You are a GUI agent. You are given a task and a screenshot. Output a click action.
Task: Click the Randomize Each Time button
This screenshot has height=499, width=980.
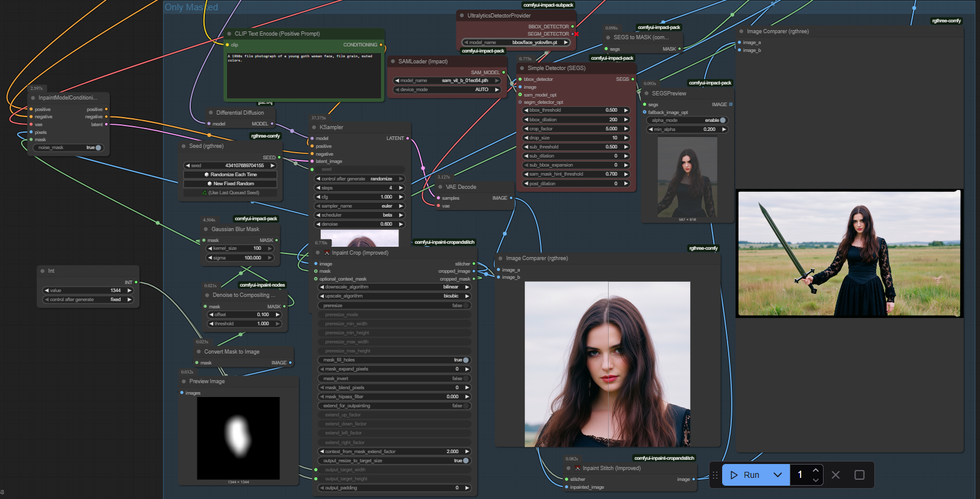coord(230,174)
